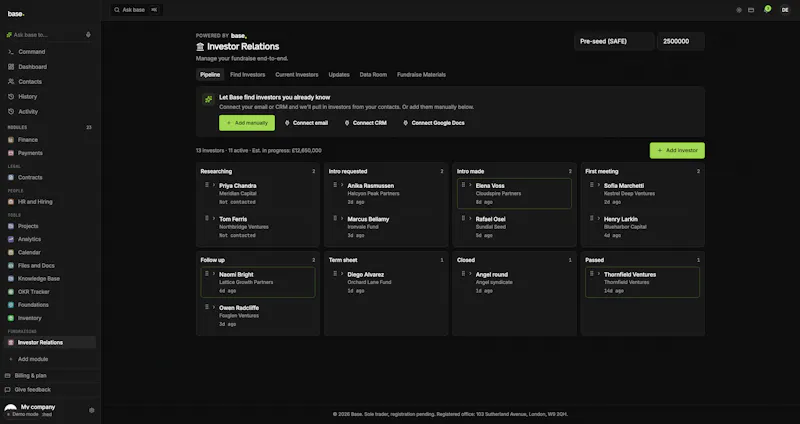
Task: Expand the Anika Rasmussen card chevron
Action: (342, 185)
